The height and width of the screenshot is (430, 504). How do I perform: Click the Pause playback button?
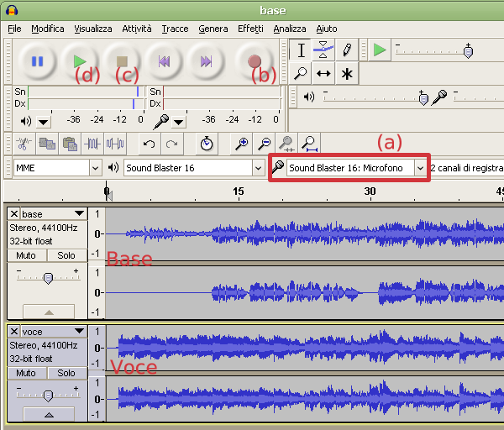pos(37,61)
